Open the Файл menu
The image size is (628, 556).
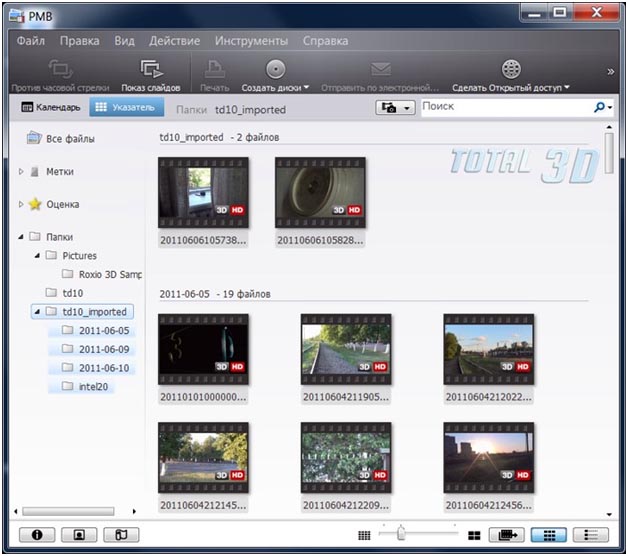pos(30,41)
